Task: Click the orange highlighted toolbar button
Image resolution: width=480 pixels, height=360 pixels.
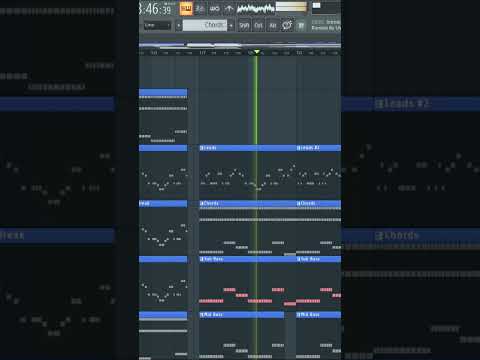Action: click(186, 9)
